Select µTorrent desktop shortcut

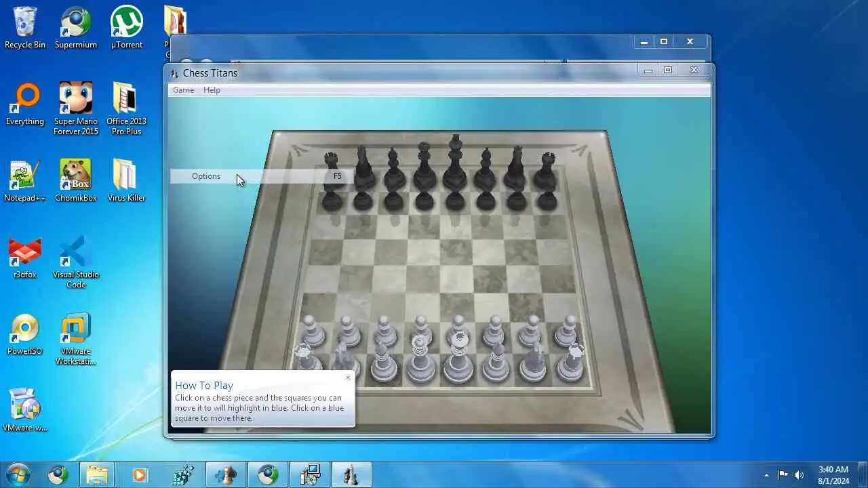point(127,28)
